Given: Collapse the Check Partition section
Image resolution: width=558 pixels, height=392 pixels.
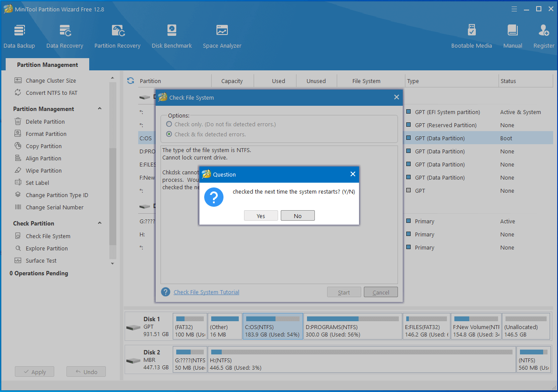Looking at the screenshot, I should [99, 223].
